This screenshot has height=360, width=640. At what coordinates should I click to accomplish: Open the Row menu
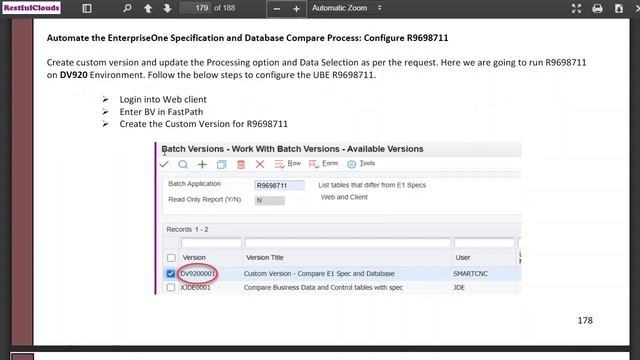tap(288, 164)
